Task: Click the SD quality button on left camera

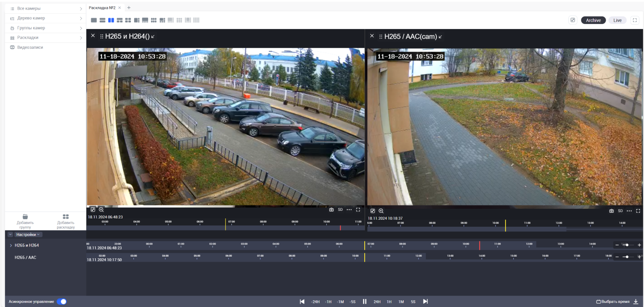Action: (340, 210)
